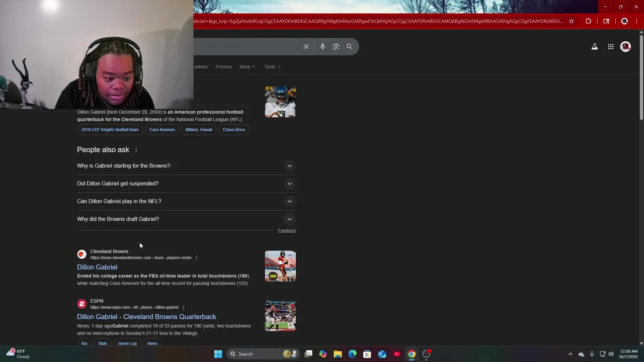The height and width of the screenshot is (362, 644).
Task: Open search by image camera icon
Action: 336,47
